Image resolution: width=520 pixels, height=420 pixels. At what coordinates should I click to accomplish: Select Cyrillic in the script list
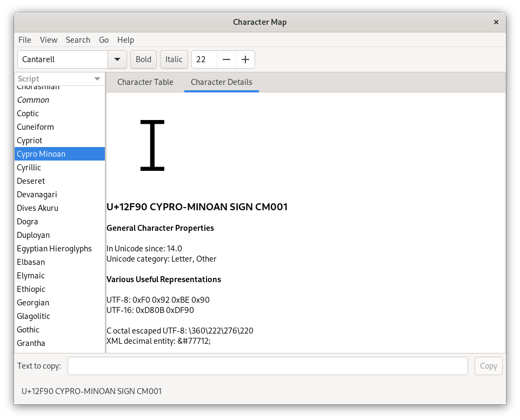coord(29,168)
